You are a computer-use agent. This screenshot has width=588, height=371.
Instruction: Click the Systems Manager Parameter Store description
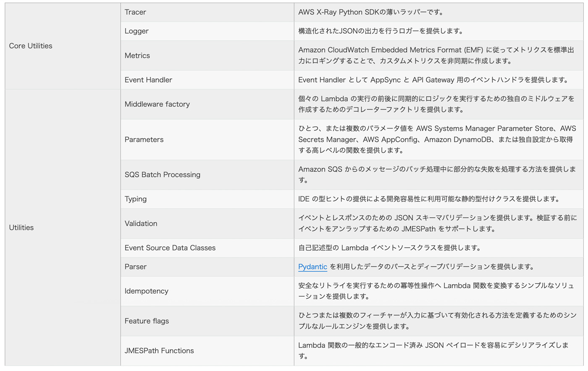(x=437, y=140)
